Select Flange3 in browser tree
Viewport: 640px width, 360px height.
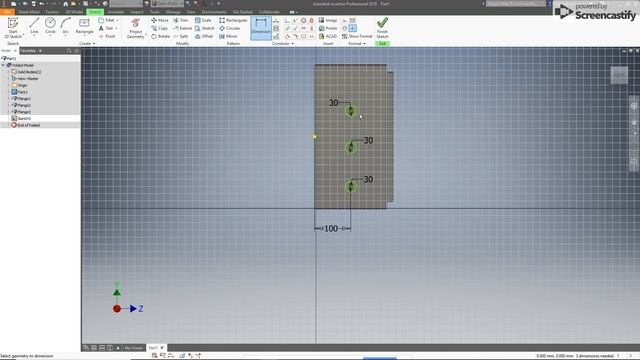click(x=21, y=111)
